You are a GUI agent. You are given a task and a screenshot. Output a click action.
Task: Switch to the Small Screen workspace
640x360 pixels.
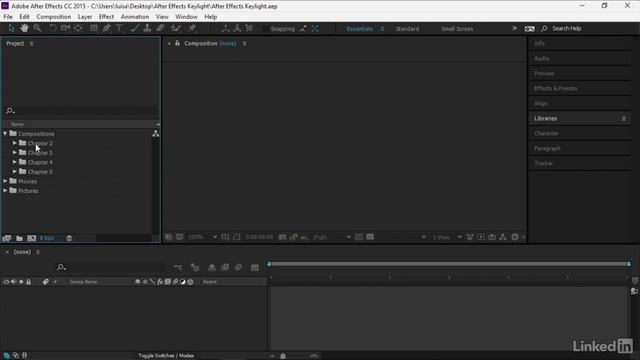click(x=457, y=29)
